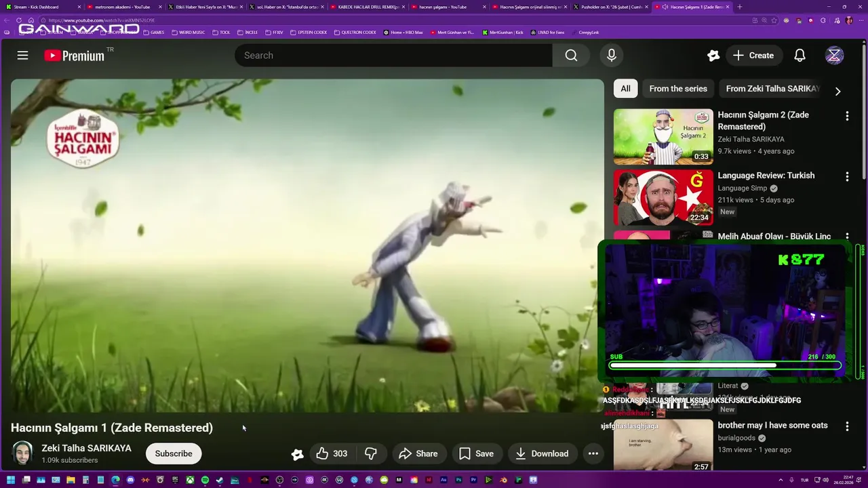Viewport: 868px width, 488px height.
Task: Play brother may I have some oats thumbnail
Action: [663, 445]
